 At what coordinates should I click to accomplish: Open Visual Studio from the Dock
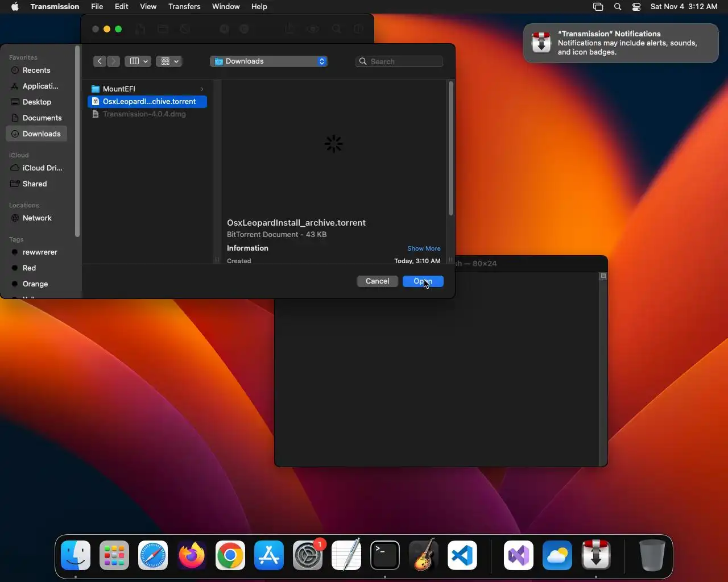[519, 555]
